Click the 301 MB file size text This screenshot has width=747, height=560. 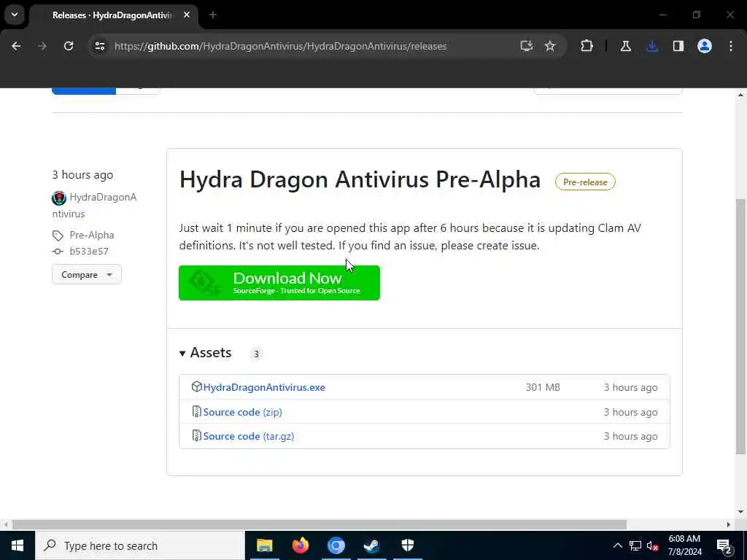pyautogui.click(x=543, y=387)
